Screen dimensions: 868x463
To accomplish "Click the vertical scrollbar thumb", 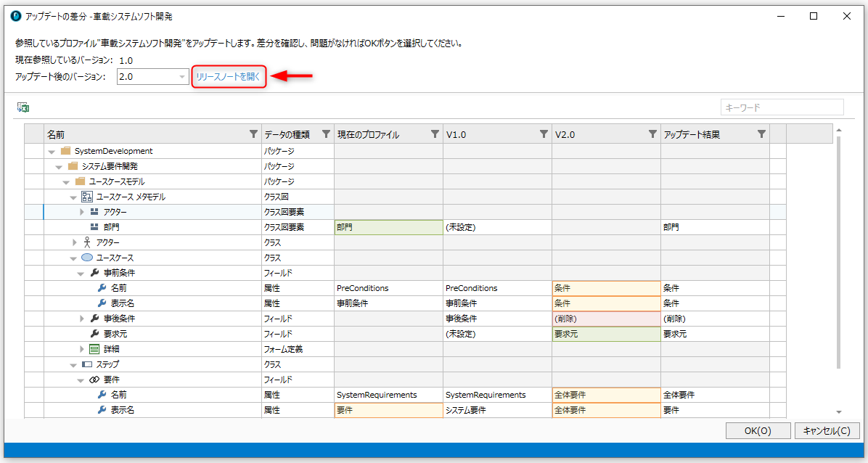I will [x=839, y=253].
